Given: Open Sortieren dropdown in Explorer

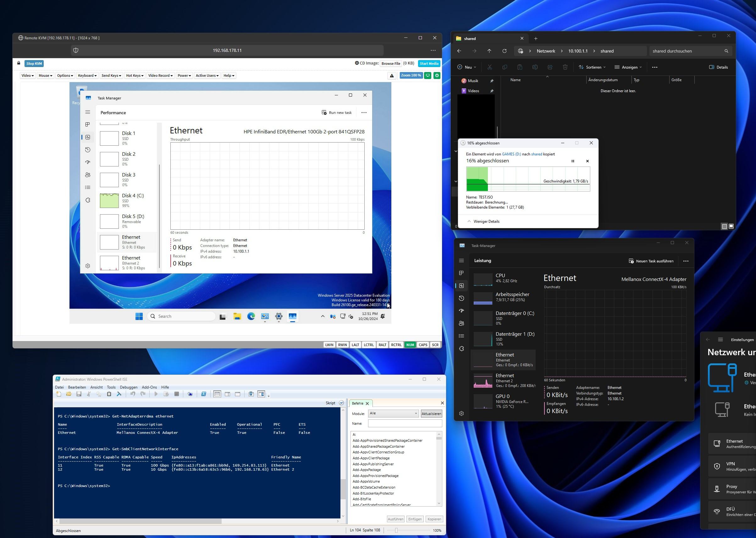Looking at the screenshot, I should [x=592, y=67].
